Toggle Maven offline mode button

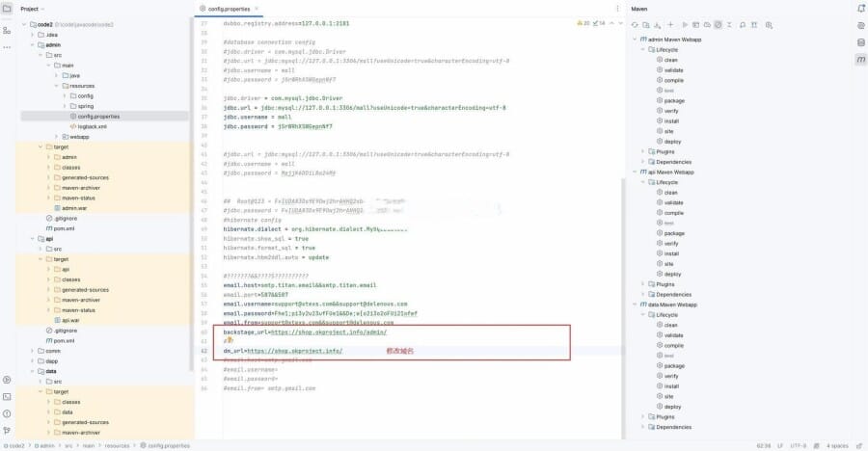pos(706,23)
